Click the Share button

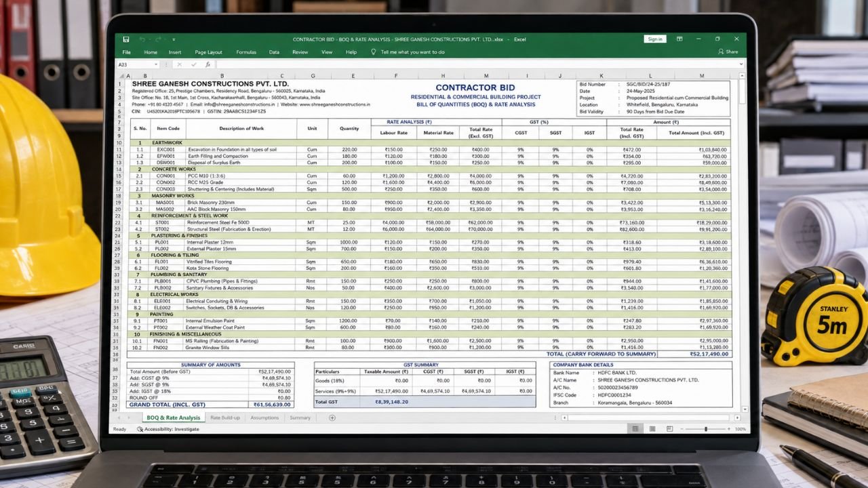point(728,52)
